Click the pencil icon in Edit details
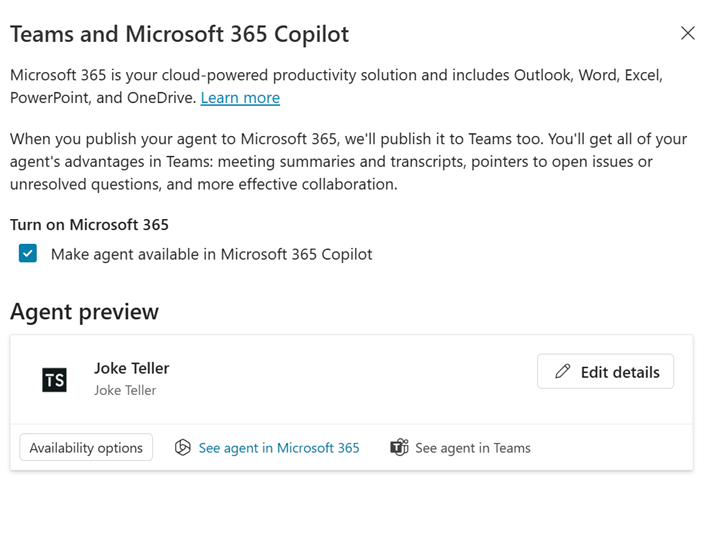The width and height of the screenshot is (707, 546). (562, 372)
